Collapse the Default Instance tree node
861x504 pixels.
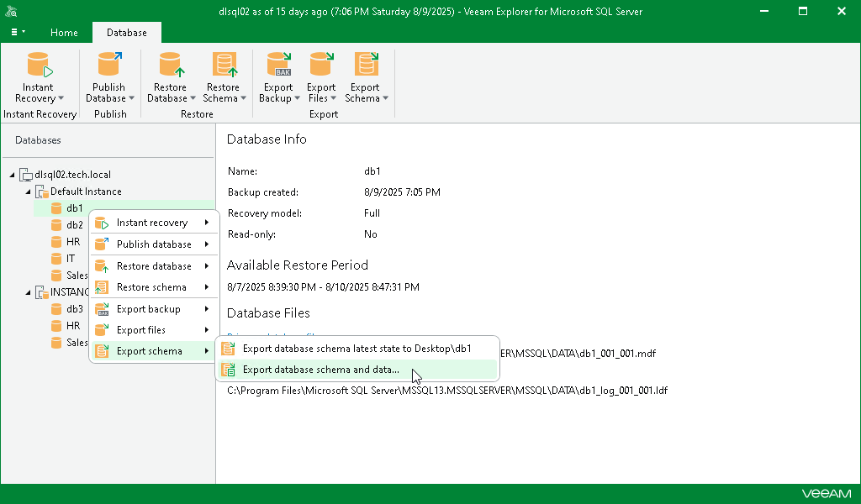click(x=28, y=191)
